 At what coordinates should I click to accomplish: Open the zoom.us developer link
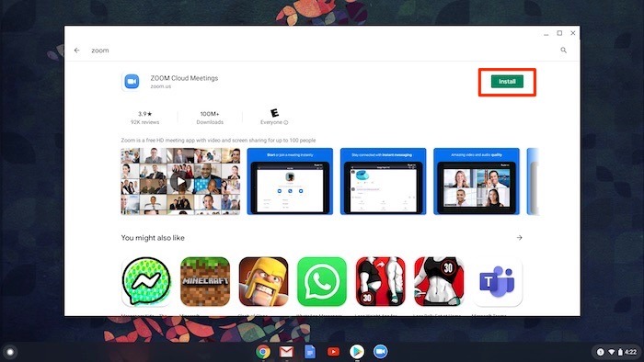161,86
